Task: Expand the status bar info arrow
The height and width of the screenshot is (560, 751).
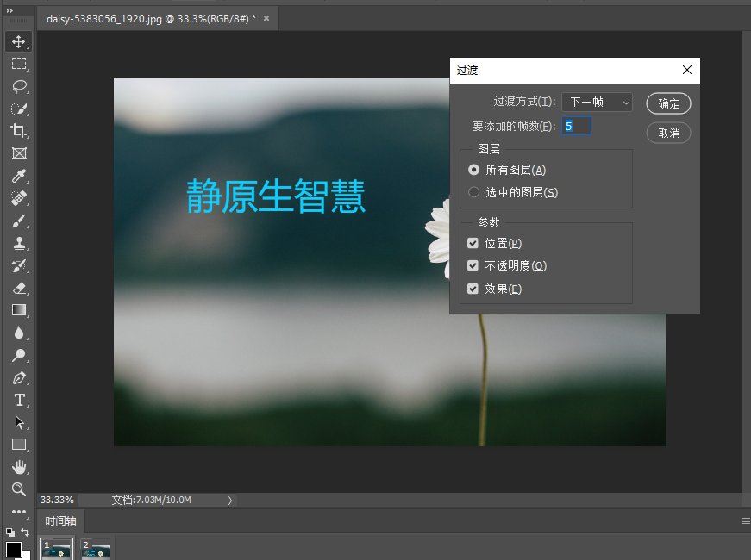Action: [230, 501]
